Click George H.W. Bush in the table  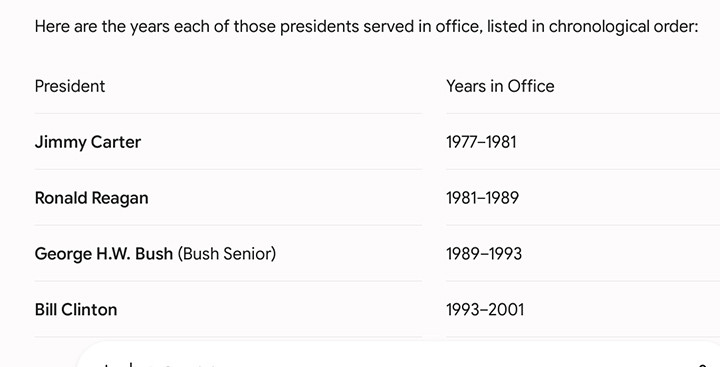click(104, 254)
